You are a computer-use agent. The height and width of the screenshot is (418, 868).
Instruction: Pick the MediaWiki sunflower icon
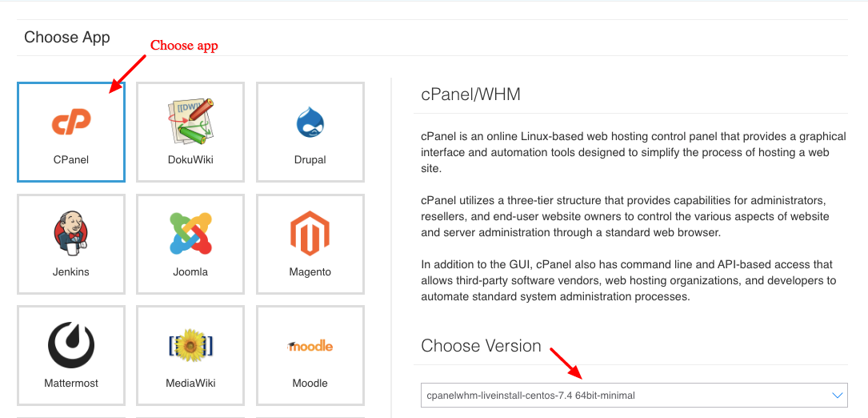pyautogui.click(x=190, y=346)
